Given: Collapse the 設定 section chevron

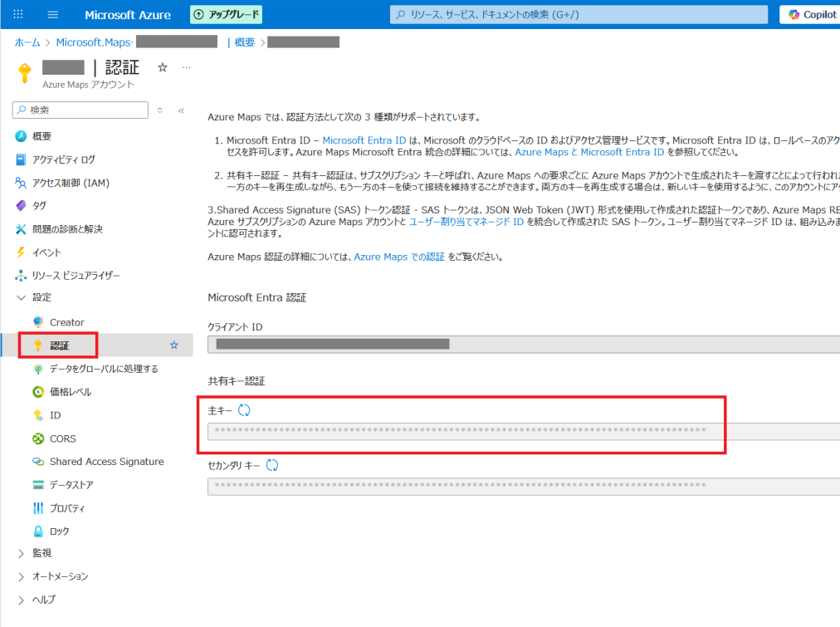Looking at the screenshot, I should (21, 297).
